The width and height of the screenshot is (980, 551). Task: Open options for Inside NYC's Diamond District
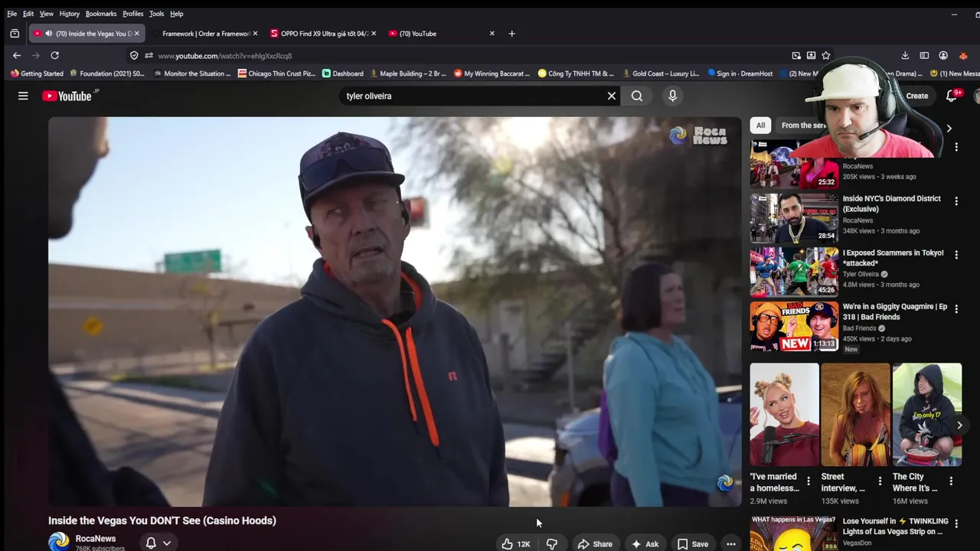pyautogui.click(x=955, y=201)
